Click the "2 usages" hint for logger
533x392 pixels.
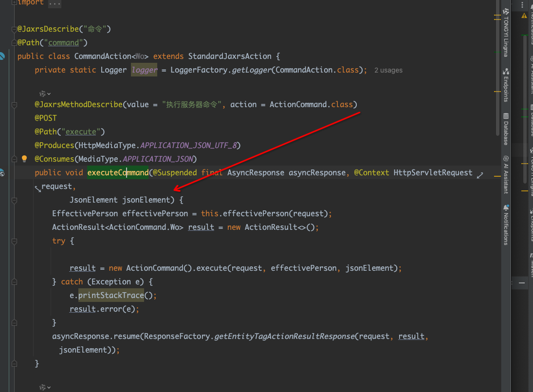[388, 70]
